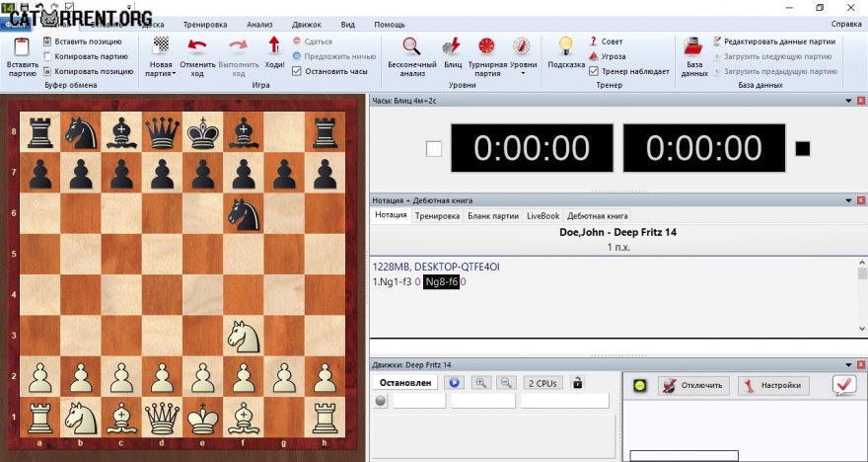
Task: Close the Движки engine panel
Action: pyautogui.click(x=861, y=365)
